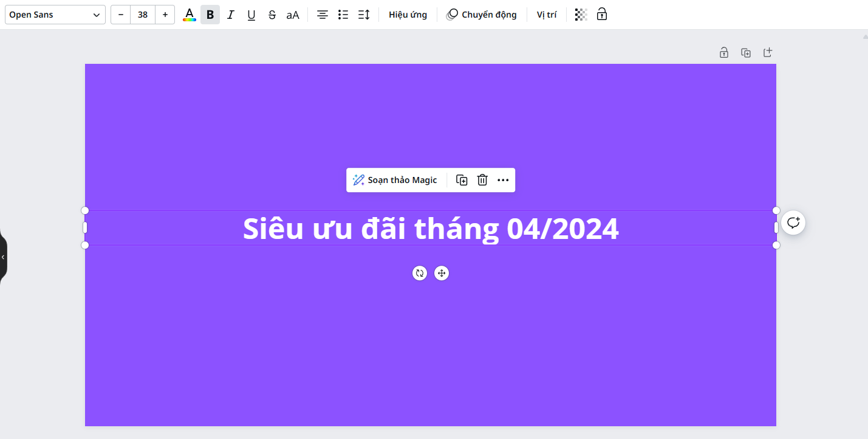Change text alignment
Screen dimensions: 868x439
tap(323, 15)
